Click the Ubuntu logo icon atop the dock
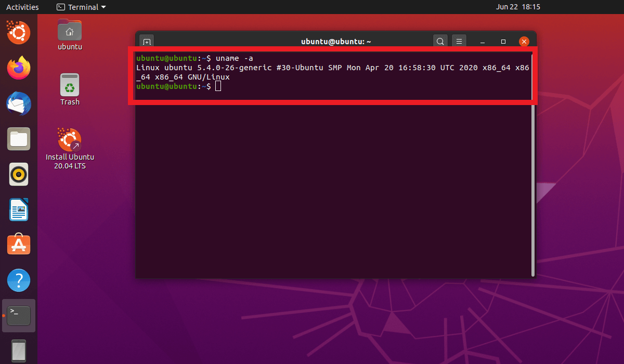 point(19,32)
